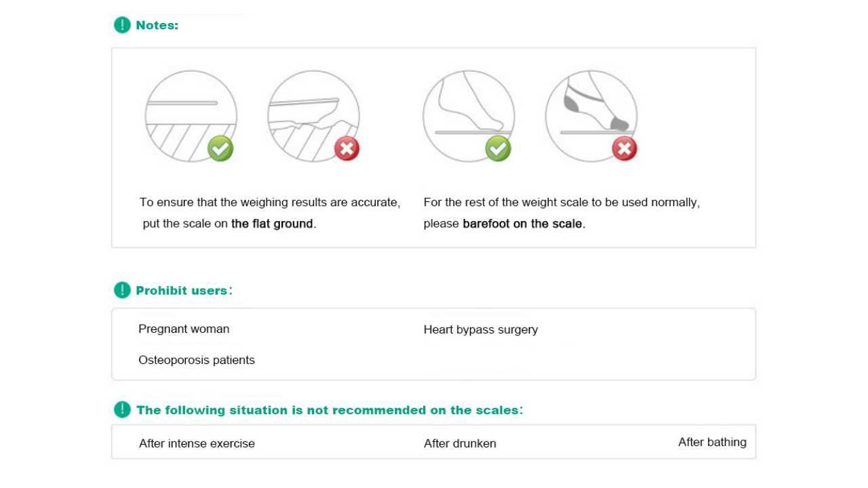The height and width of the screenshot is (488, 868).
Task: Select the barefoot on scale diagram
Action: pyautogui.click(x=469, y=115)
